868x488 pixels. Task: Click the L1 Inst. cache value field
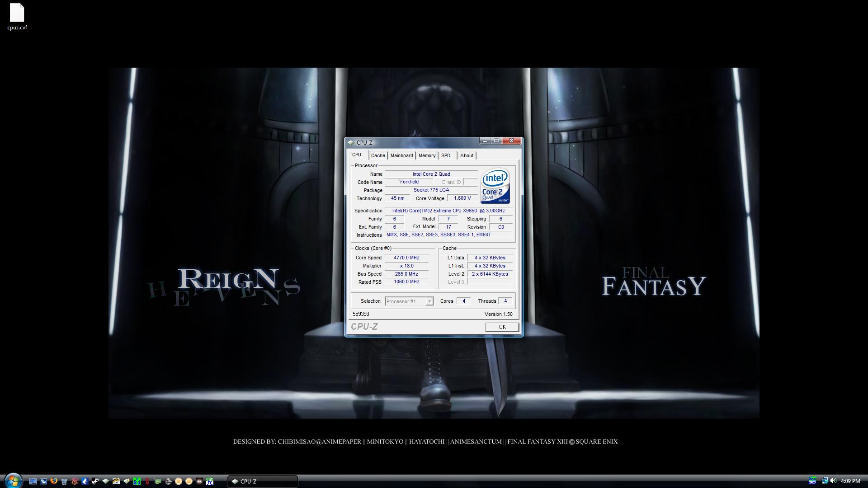click(490, 266)
